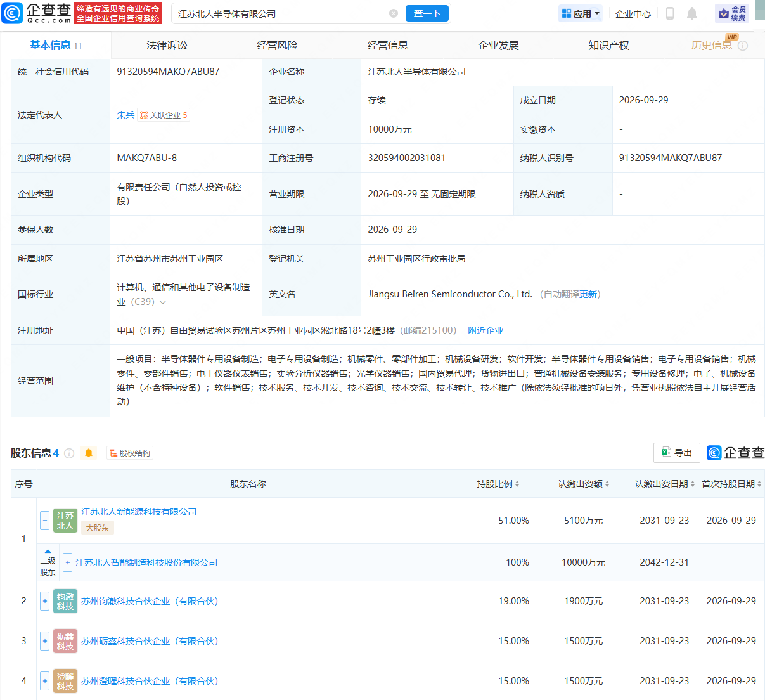This screenshot has height=700, width=765.
Task: Click the Qichacha logo icon
Action: pos(12,13)
